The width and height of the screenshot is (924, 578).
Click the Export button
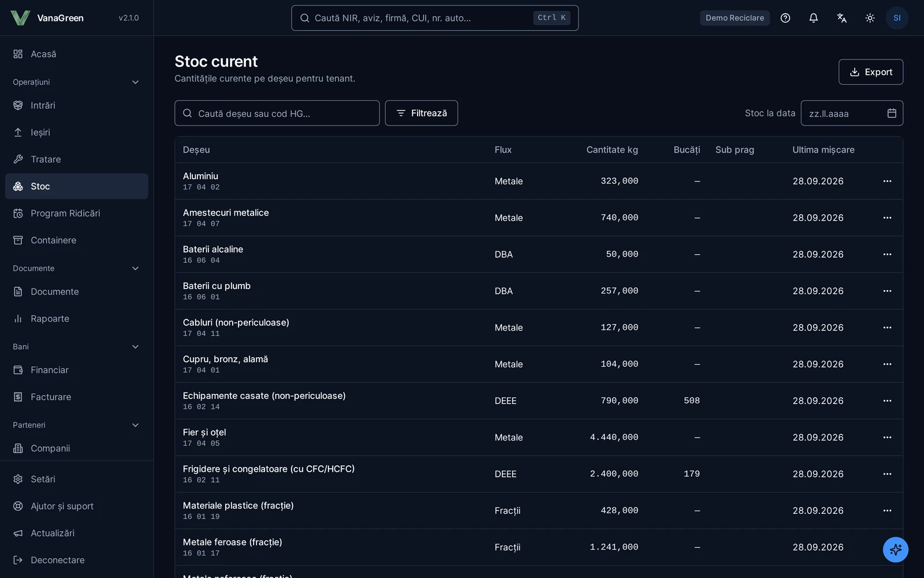(871, 72)
